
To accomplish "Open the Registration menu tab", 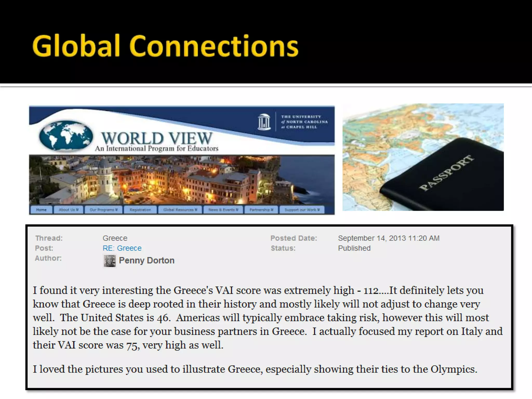I will pyautogui.click(x=140, y=210).
